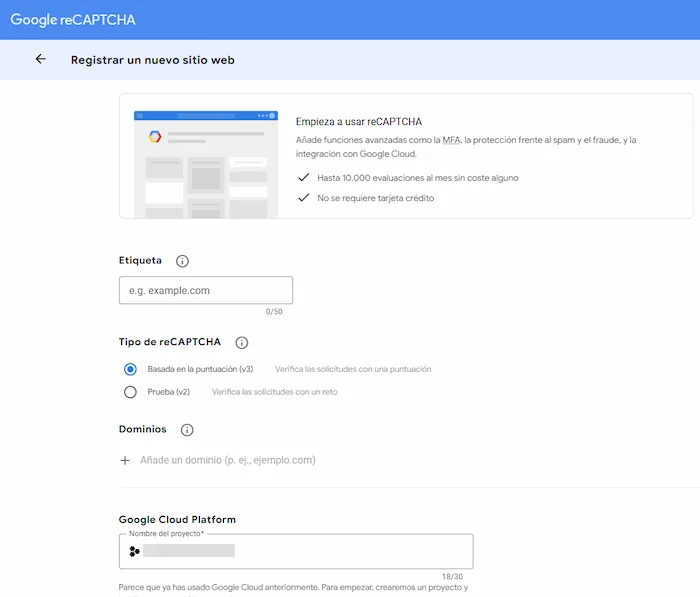Screen dimensions: 700x597
Task: Click the 'Empieza a usar reCAPTCHA' title
Action: 359,121
